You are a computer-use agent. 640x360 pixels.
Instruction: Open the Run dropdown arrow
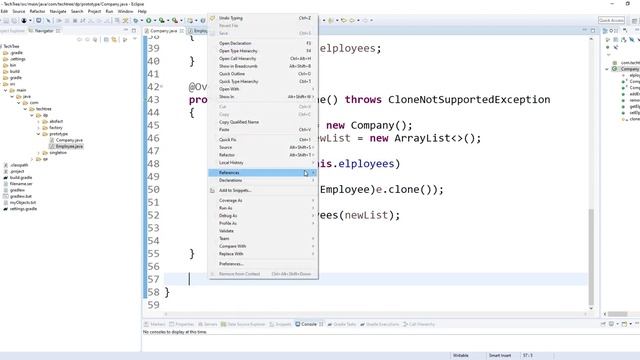coord(155,20)
